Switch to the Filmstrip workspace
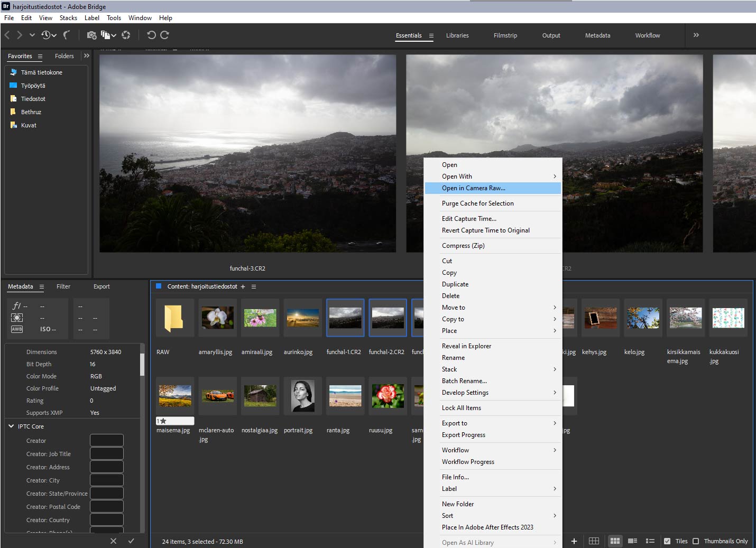This screenshot has width=756, height=548. pos(505,35)
